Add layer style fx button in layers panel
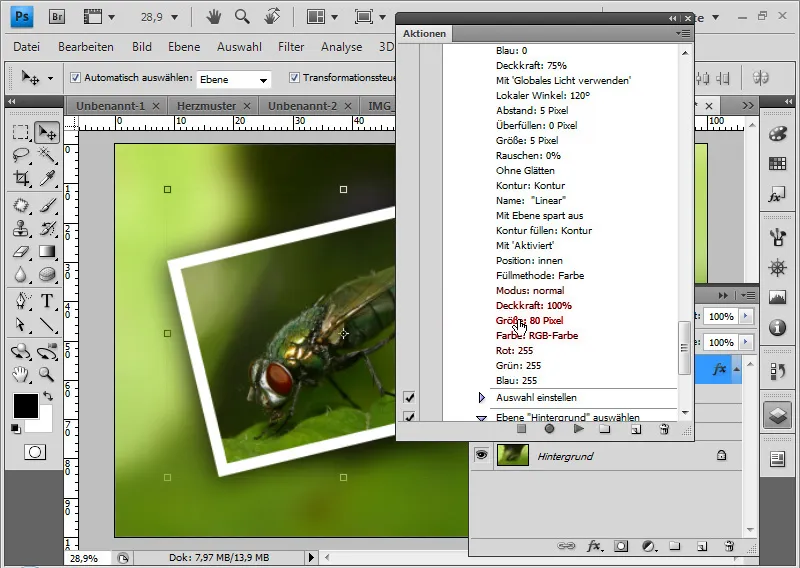The image size is (800, 568). pyautogui.click(x=593, y=546)
